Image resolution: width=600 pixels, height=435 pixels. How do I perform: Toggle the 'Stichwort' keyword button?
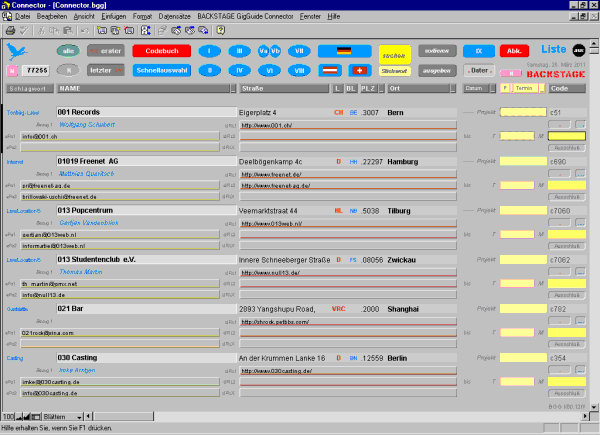tap(394, 71)
